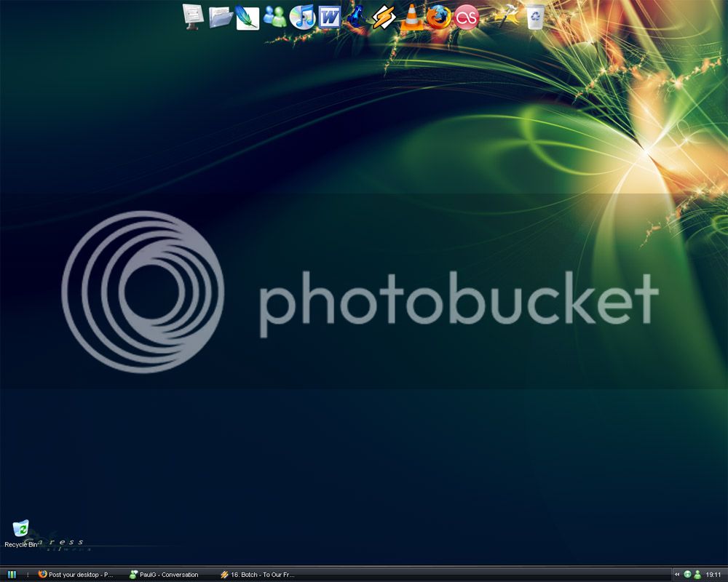Switch to 'Post your desktop' Firefox window
The height and width of the screenshot is (582, 728).
76,575
